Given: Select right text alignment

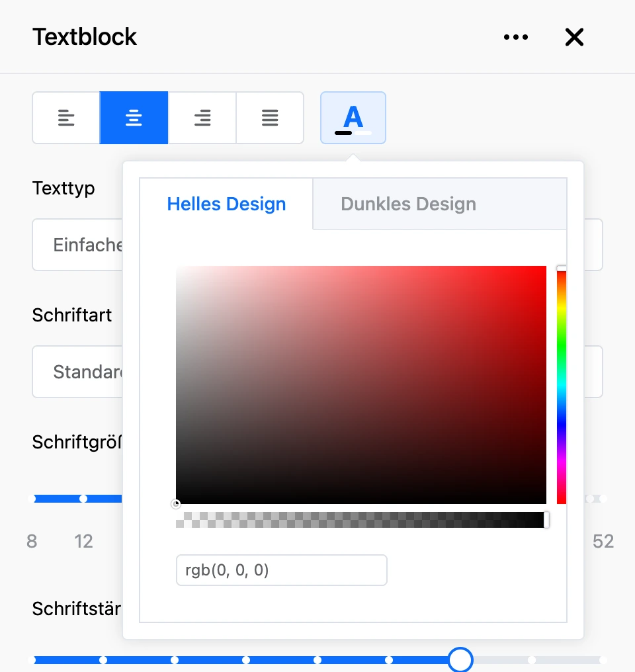Looking at the screenshot, I should [x=202, y=118].
